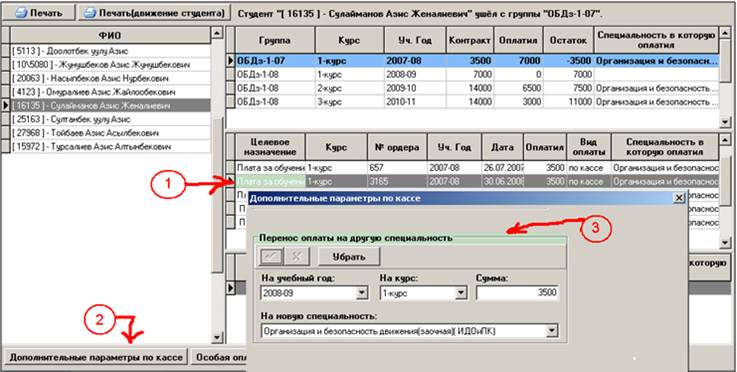Viewport: 737px width, 372px height.
Task: Click into the Сумма input field
Action: (x=517, y=293)
